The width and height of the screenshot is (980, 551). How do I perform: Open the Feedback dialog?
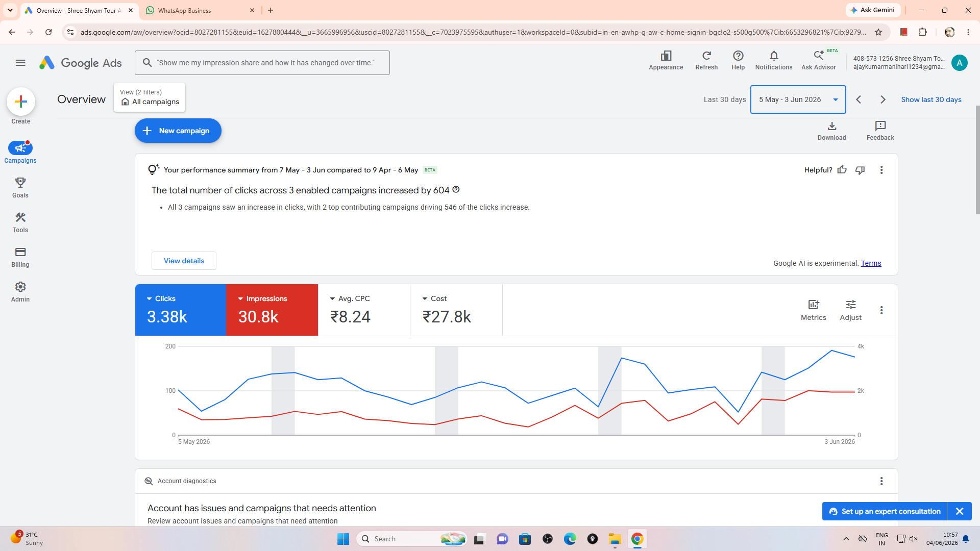tap(880, 131)
